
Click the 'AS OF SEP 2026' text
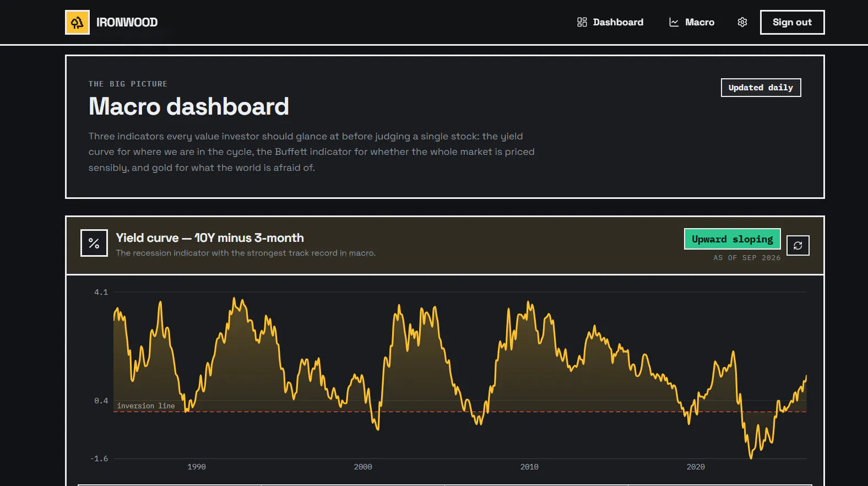[747, 258]
